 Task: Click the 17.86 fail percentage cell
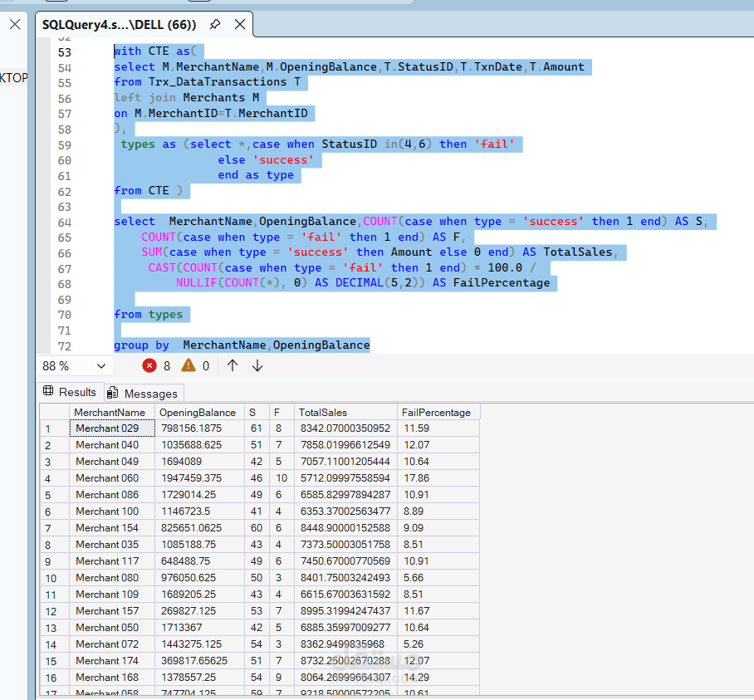click(x=438, y=478)
